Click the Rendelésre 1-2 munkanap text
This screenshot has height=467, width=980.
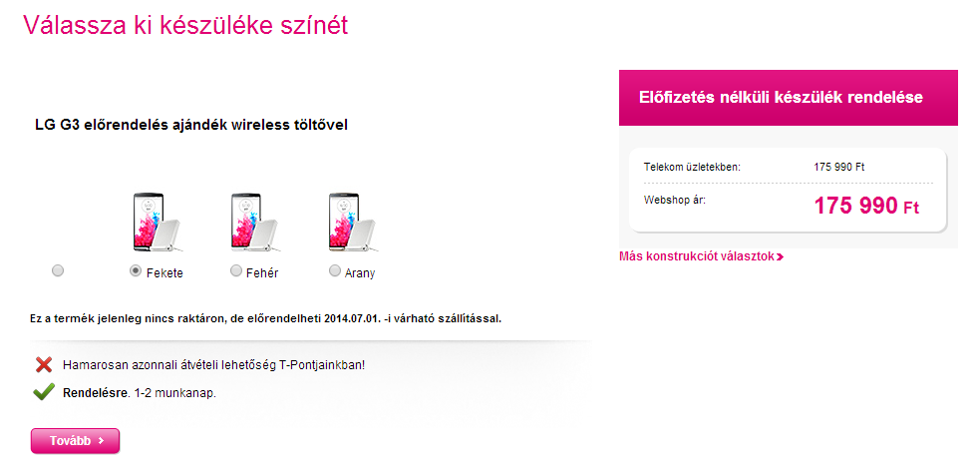coord(140,394)
